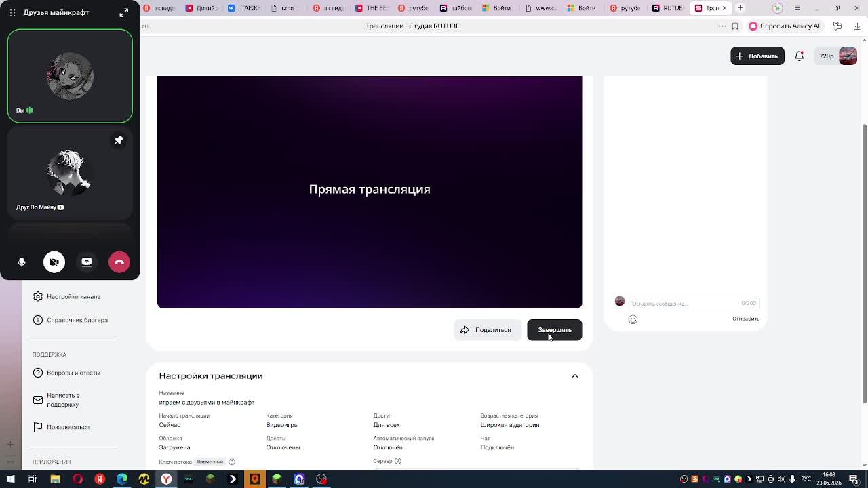Open the emoji picker in chat
Viewport: 868px width, 488px height.
(x=633, y=319)
